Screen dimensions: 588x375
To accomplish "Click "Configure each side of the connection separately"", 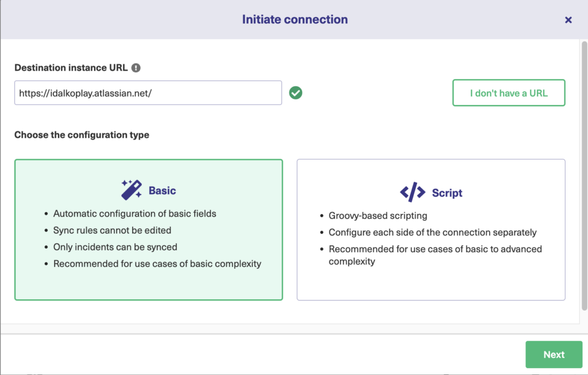I will (432, 233).
